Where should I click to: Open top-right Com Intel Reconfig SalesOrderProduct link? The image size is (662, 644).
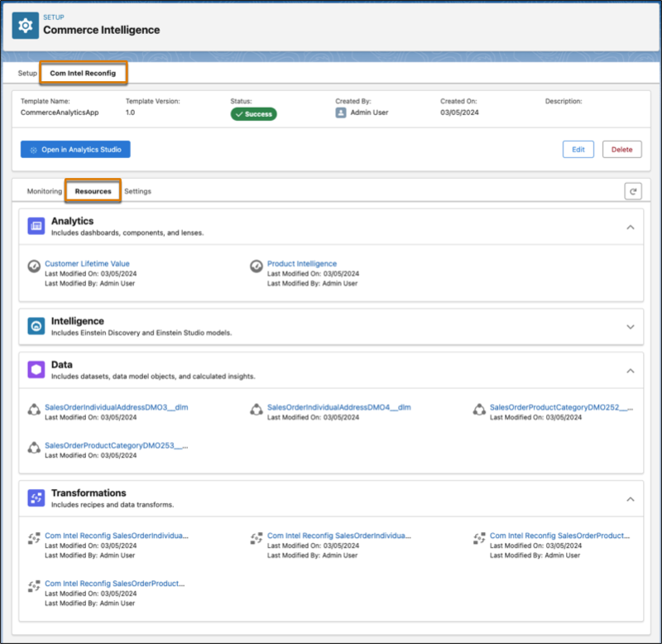pyautogui.click(x=559, y=536)
